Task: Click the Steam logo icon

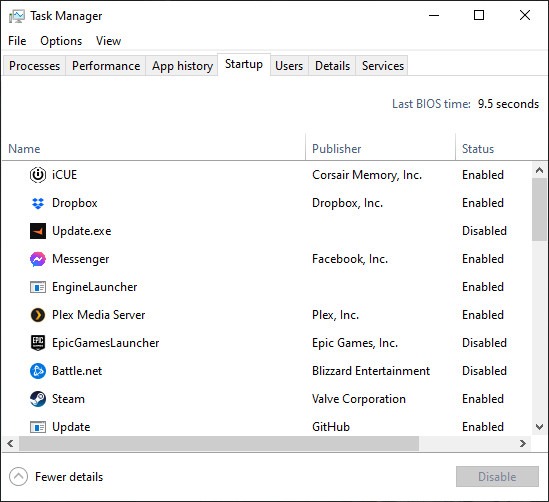Action: point(37,399)
